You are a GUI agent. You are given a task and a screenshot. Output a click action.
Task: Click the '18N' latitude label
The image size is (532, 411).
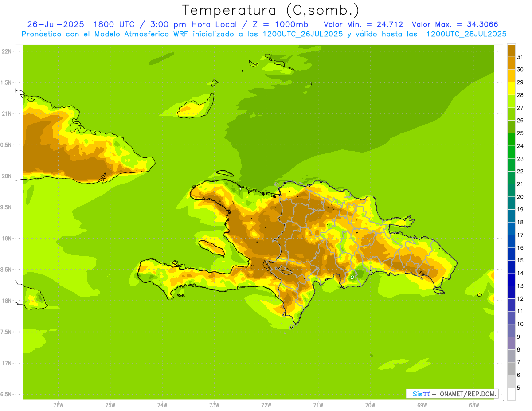pyautogui.click(x=7, y=301)
